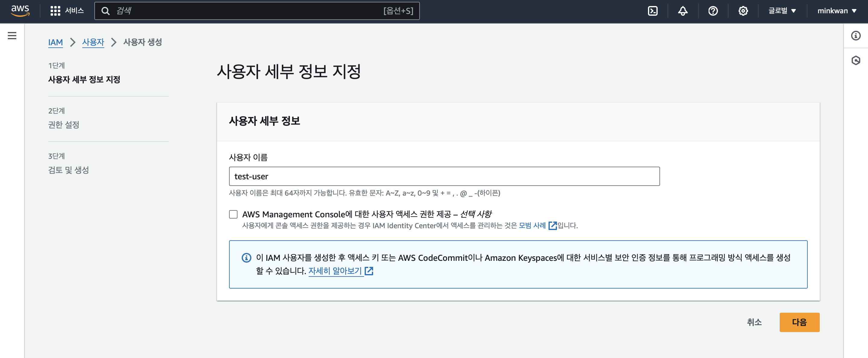
Task: Click the 취소 cancel button
Action: coord(754,322)
